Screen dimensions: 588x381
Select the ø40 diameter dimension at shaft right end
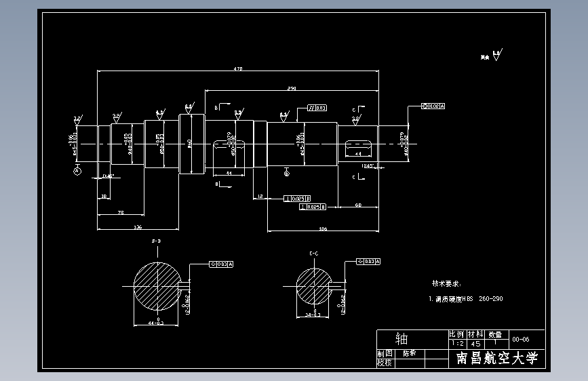[404, 144]
